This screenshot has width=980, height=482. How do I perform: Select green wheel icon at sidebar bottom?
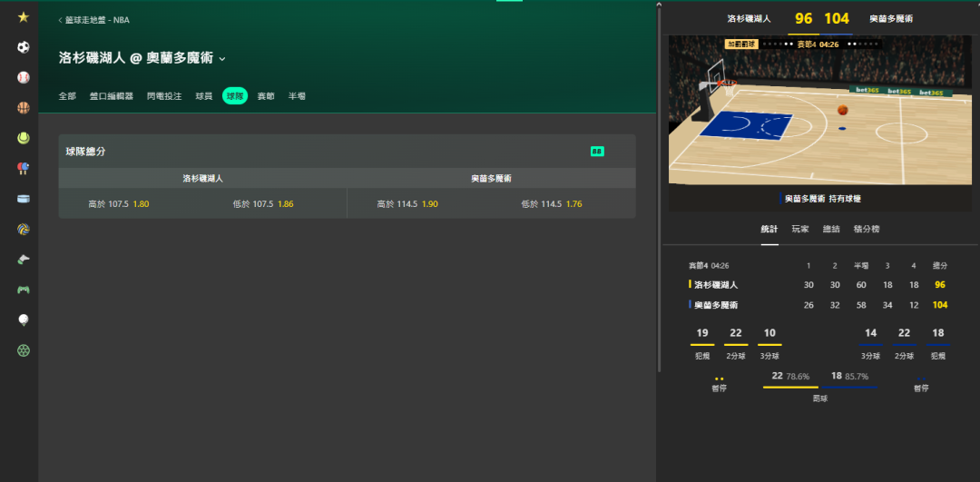point(23,350)
